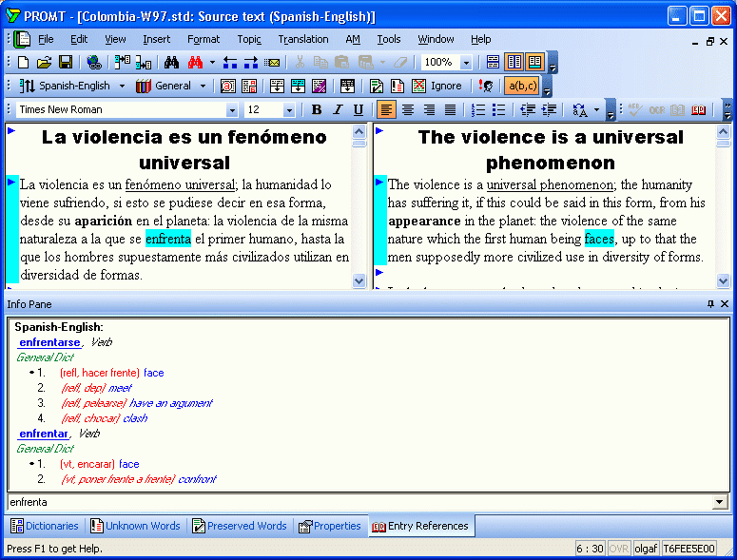Open the enfrentarse dictionary entry link
Image resolution: width=737 pixels, height=560 pixels.
[x=49, y=342]
